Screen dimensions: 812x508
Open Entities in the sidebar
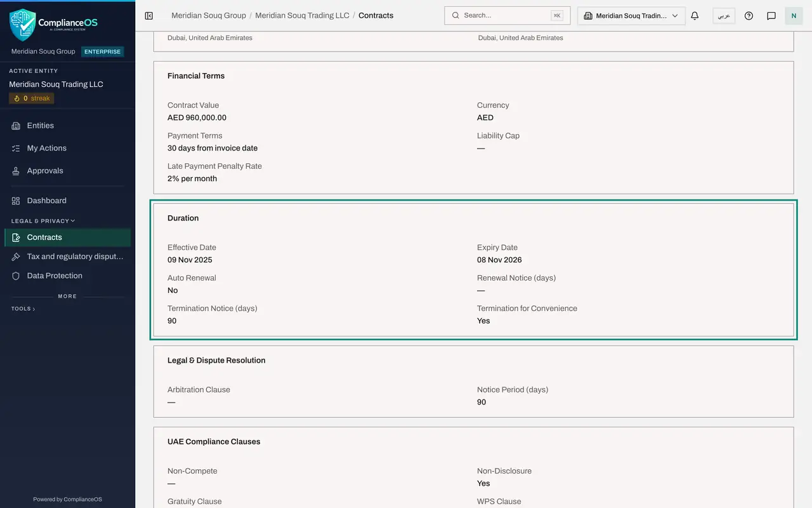pos(67,126)
